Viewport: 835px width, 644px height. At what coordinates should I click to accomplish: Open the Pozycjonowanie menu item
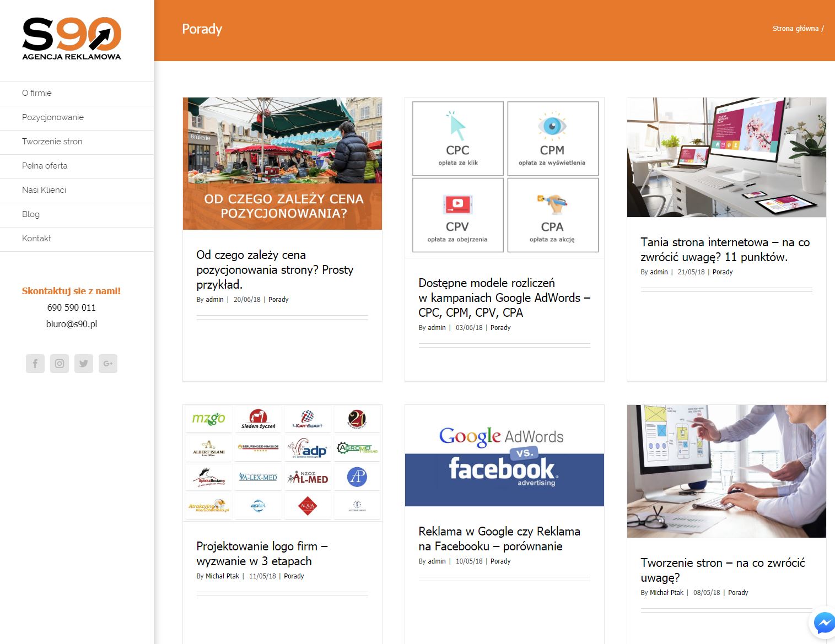coord(77,117)
